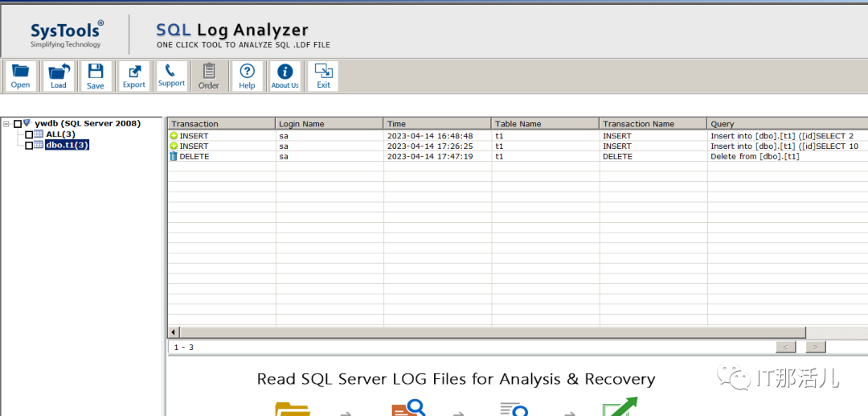Click the Open toolbar button

tap(20, 76)
